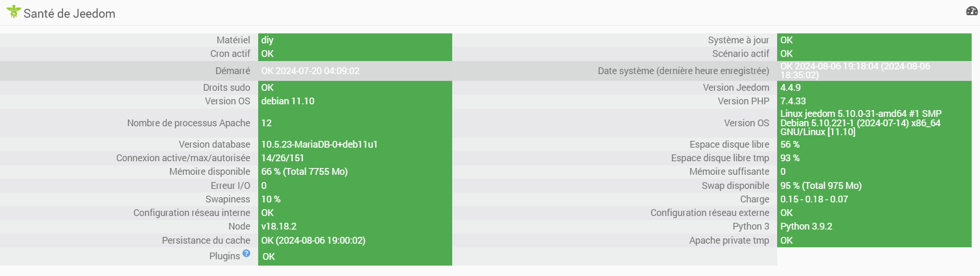
Task: Click the Plugins OK status cell
Action: tap(355, 256)
